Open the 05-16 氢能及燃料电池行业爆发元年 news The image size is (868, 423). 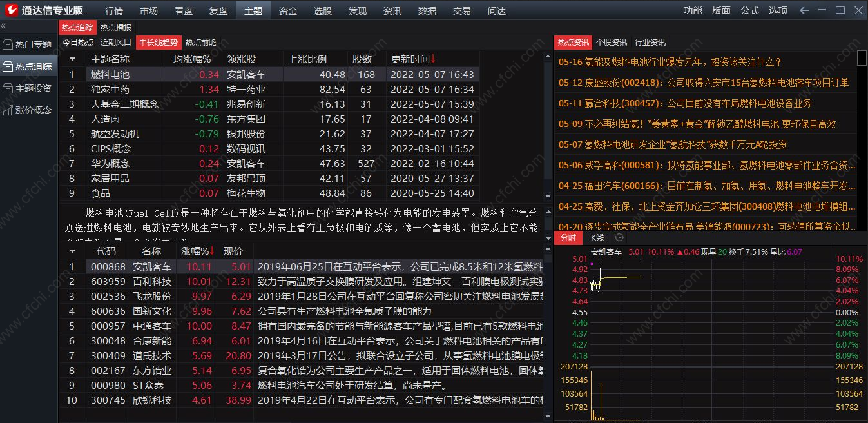(x=670, y=62)
